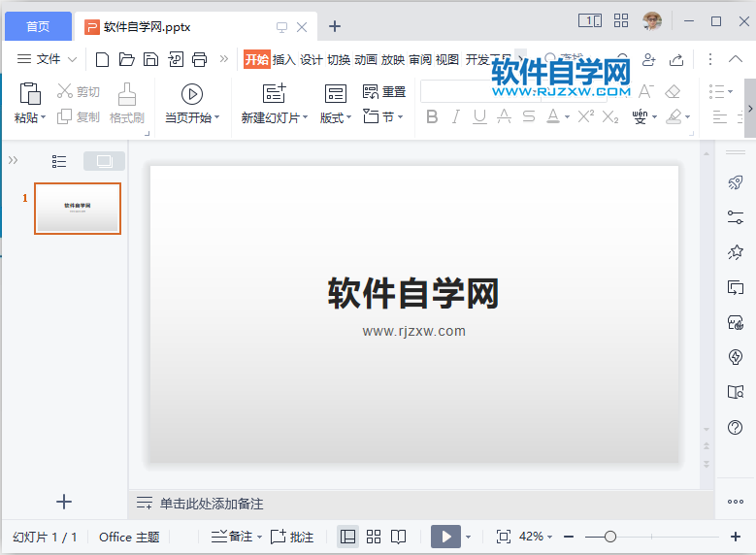Expand the 粘贴 dropdown arrow

(43, 117)
